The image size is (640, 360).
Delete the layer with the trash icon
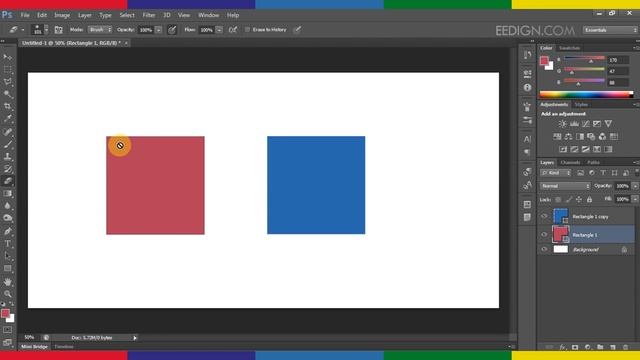[625, 347]
